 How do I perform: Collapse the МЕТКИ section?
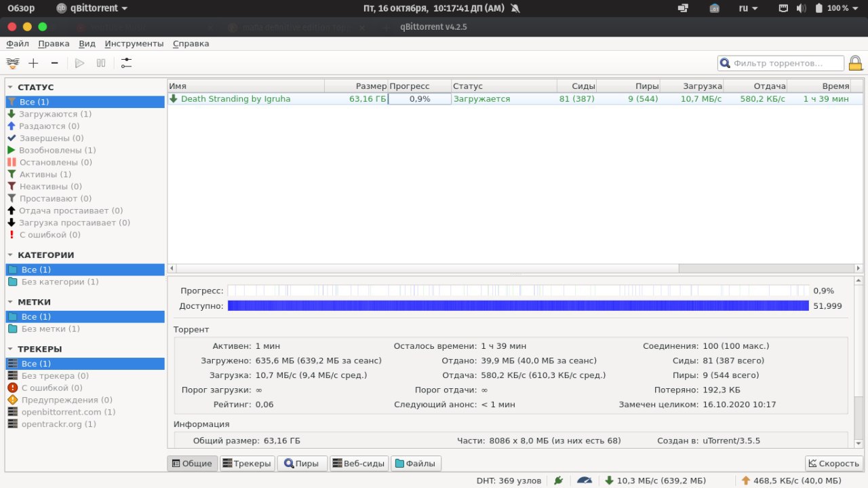[x=11, y=302]
